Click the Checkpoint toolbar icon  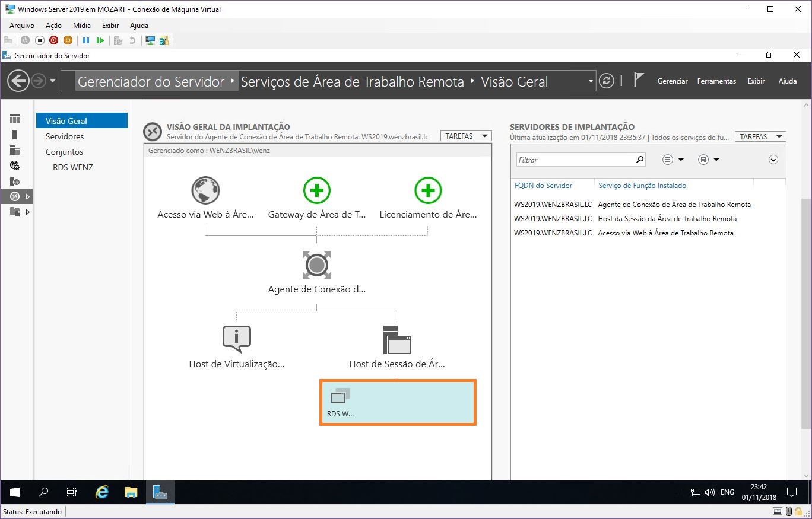click(x=118, y=40)
